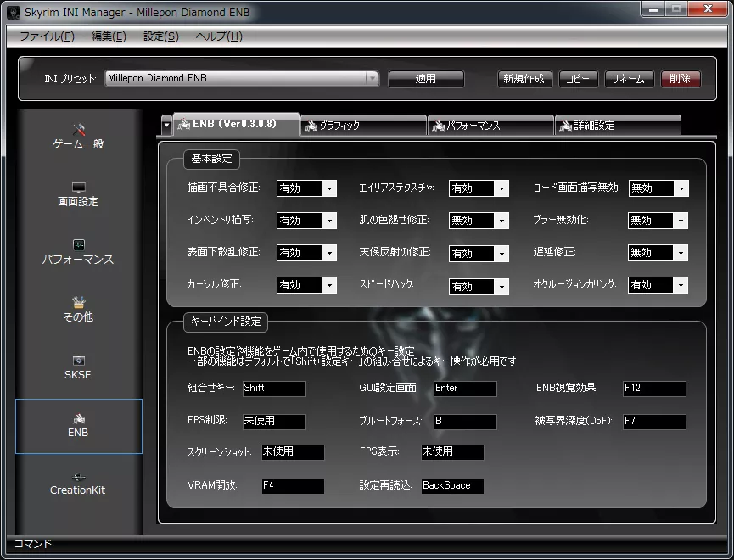Switch to the グラフィック tab
734x560 pixels.
pos(363,126)
